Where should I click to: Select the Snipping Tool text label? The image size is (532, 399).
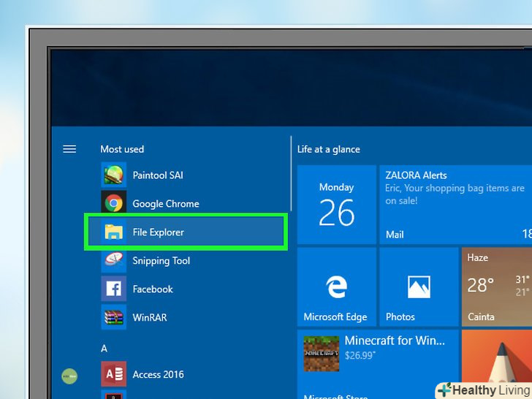pyautogui.click(x=161, y=261)
